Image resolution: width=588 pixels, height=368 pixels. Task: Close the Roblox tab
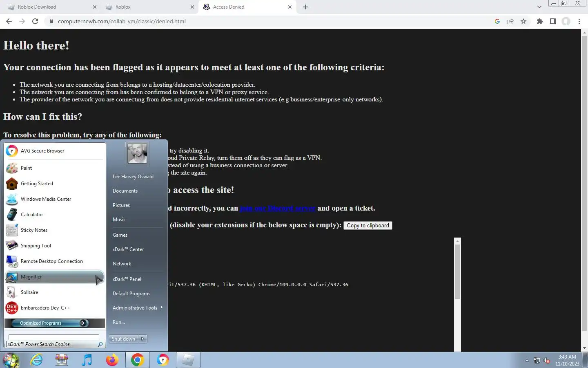click(x=192, y=7)
